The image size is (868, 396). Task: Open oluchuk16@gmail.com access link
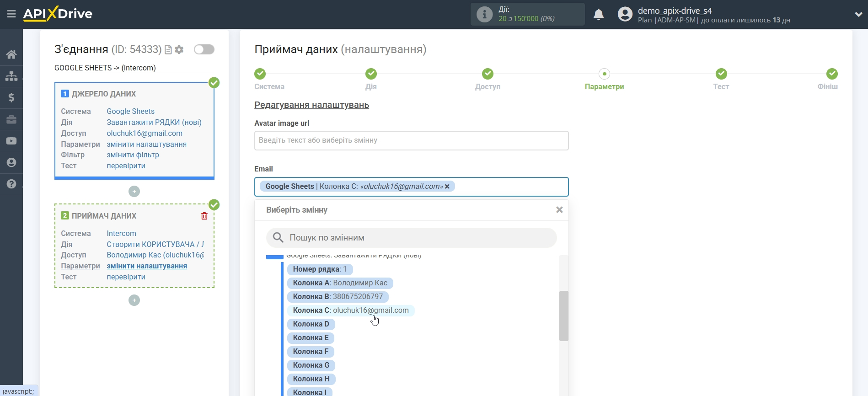coord(145,133)
